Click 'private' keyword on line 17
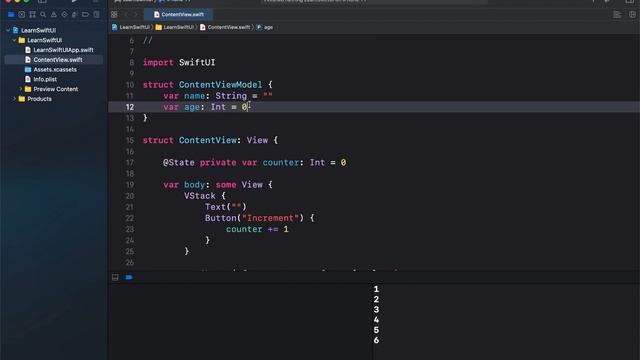 218,162
